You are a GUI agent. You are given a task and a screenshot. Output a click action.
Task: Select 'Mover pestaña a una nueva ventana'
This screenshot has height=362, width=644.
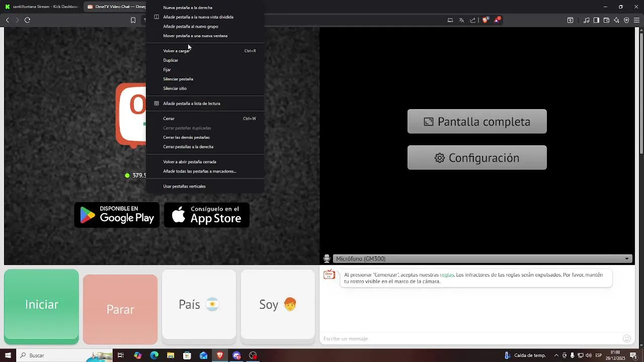click(205, 36)
